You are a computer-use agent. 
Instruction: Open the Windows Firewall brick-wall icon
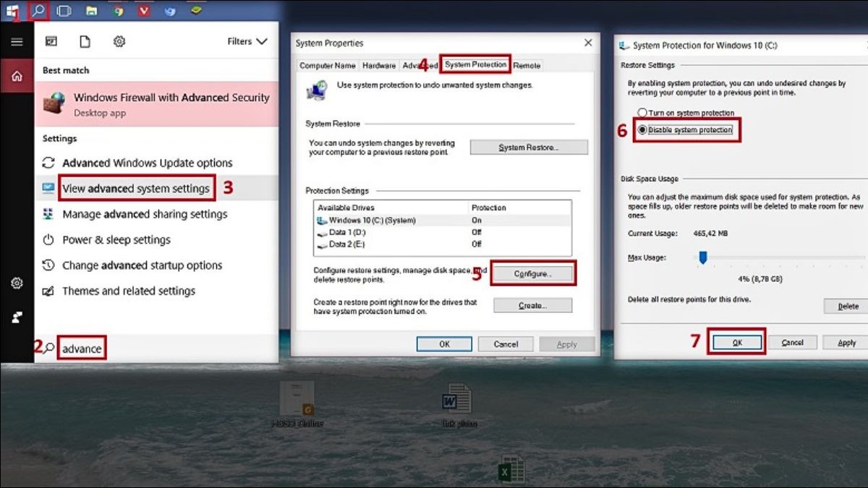[x=54, y=103]
